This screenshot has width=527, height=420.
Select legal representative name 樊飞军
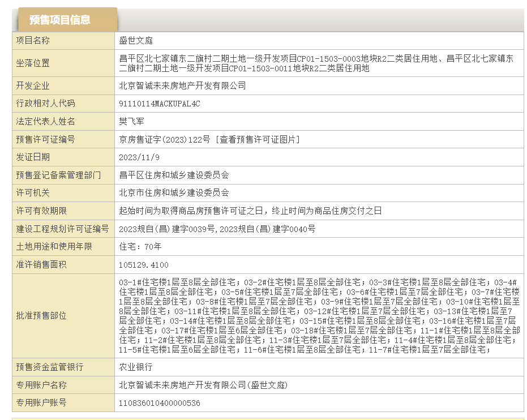(131, 121)
